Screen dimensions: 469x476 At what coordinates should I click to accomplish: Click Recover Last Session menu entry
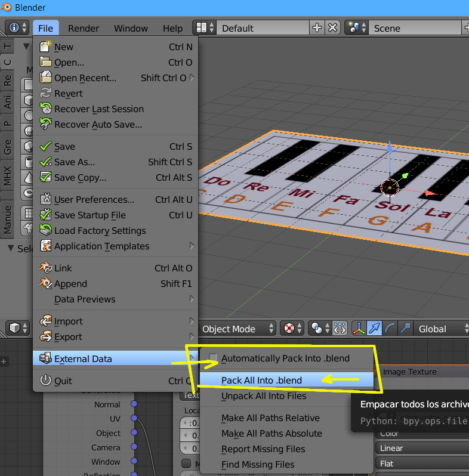116,109
